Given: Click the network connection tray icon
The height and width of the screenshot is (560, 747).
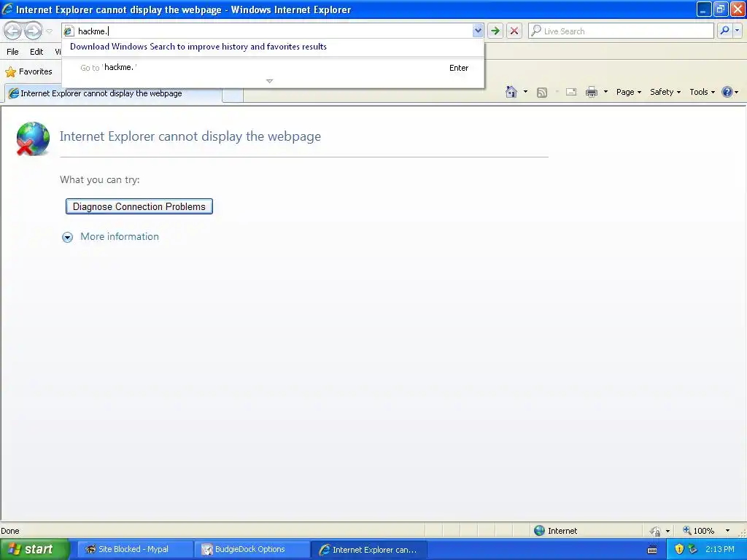Looking at the screenshot, I should tap(693, 550).
